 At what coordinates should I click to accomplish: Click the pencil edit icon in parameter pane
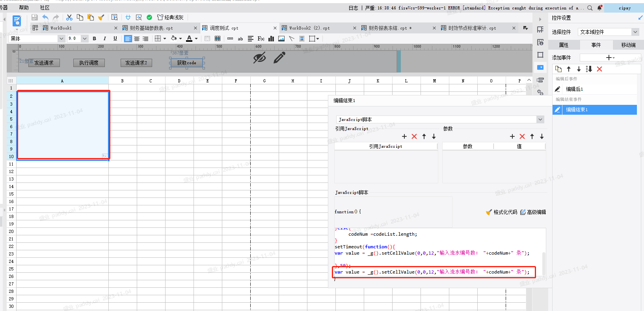click(279, 58)
